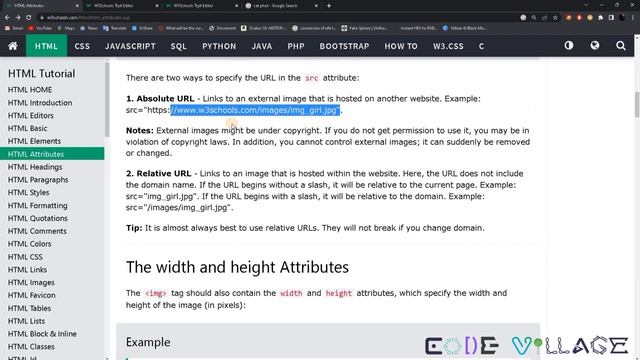Click the sidebar vertical scrollbar thumb
Image resolution: width=640 pixels, height=360 pixels.
[x=107, y=99]
